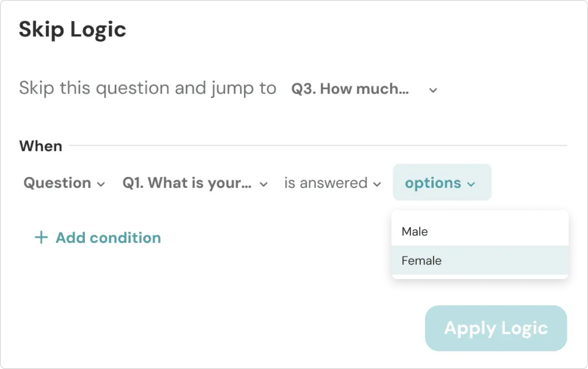This screenshot has width=588, height=369.
Task: Click the chevron inside the options button
Action: click(471, 184)
